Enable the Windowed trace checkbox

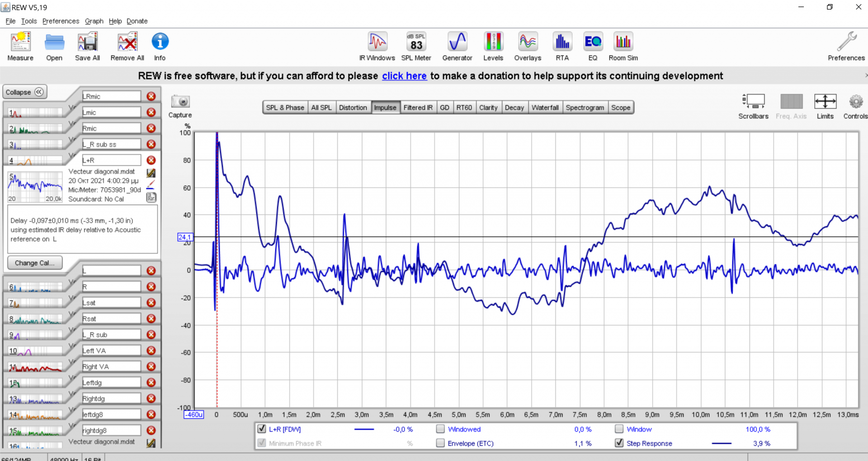point(440,429)
